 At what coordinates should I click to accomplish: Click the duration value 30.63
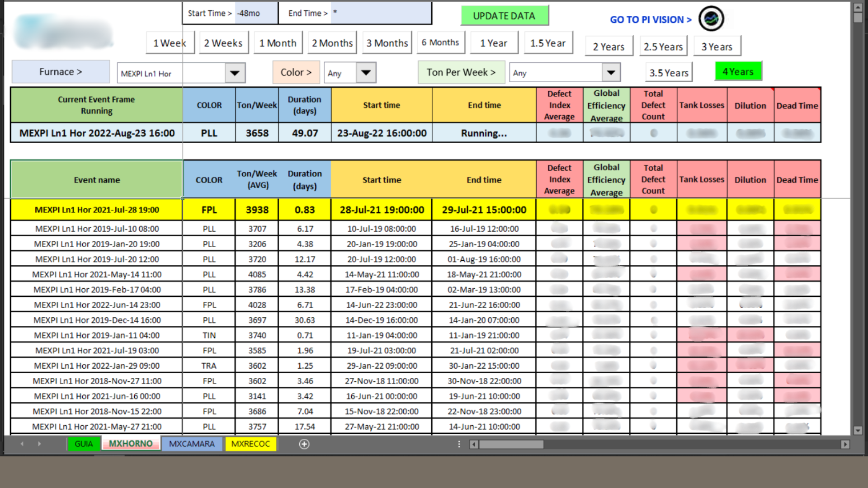305,320
